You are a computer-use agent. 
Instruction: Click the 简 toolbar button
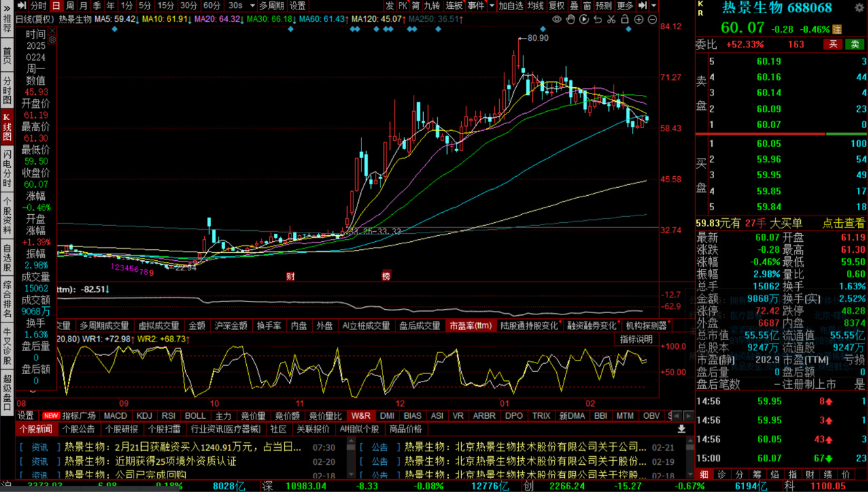coord(416,5)
